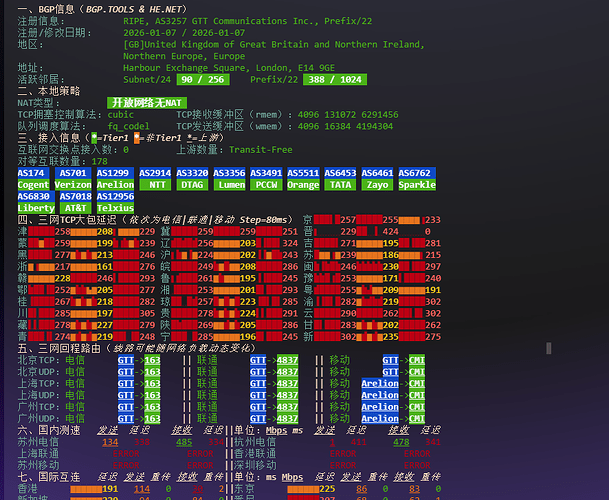
Task: Click underlined 134 speed for 苏州电信
Action: pos(110,442)
